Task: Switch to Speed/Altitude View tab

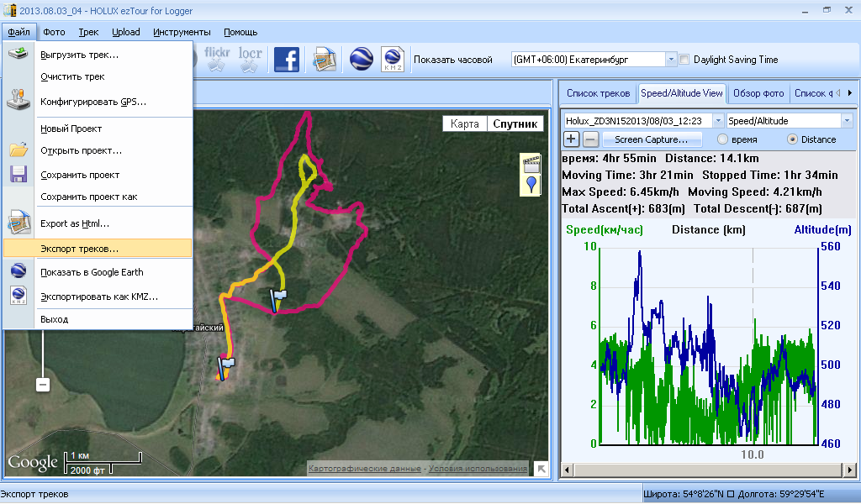Action: pyautogui.click(x=681, y=93)
